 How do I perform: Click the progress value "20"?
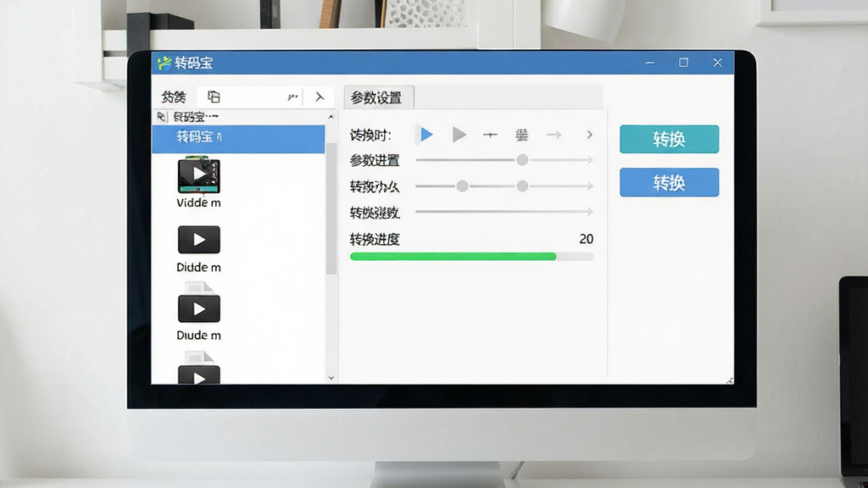tap(587, 239)
